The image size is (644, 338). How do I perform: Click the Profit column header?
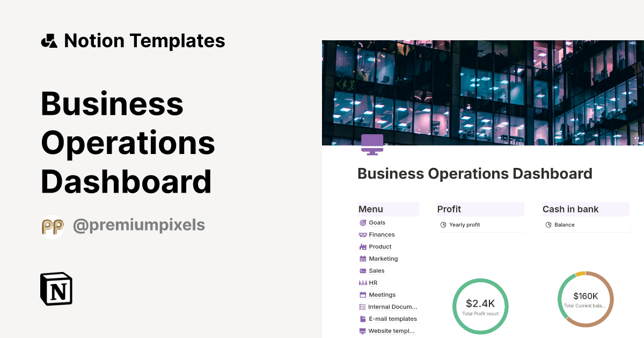click(449, 209)
